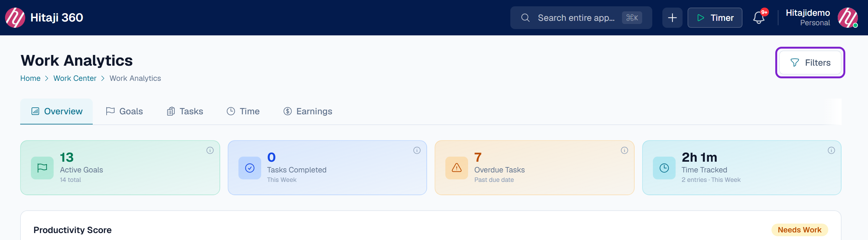868x240 pixels.
Task: Switch to the Tasks tab
Action: pos(185,111)
